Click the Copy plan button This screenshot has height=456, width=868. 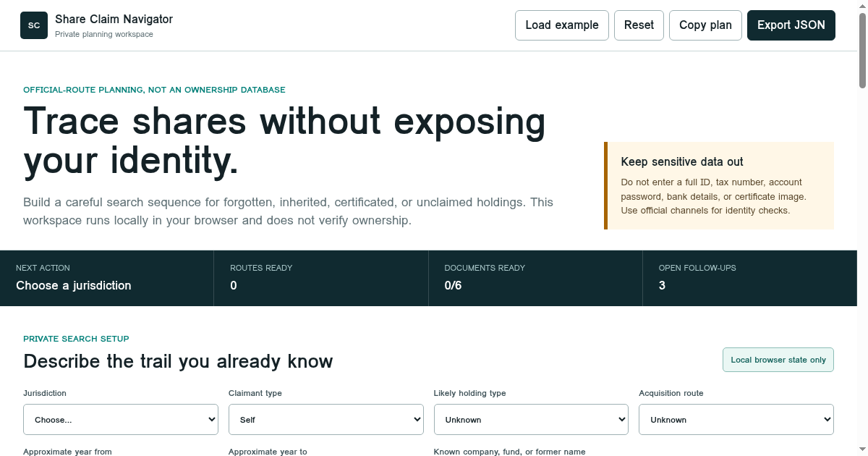click(x=705, y=25)
